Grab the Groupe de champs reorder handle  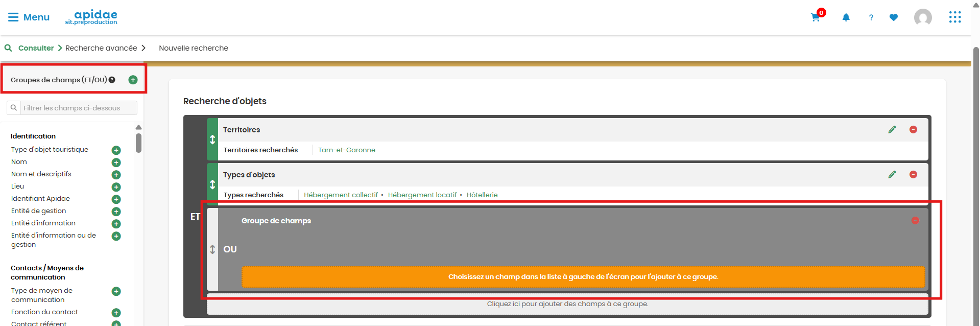click(212, 249)
